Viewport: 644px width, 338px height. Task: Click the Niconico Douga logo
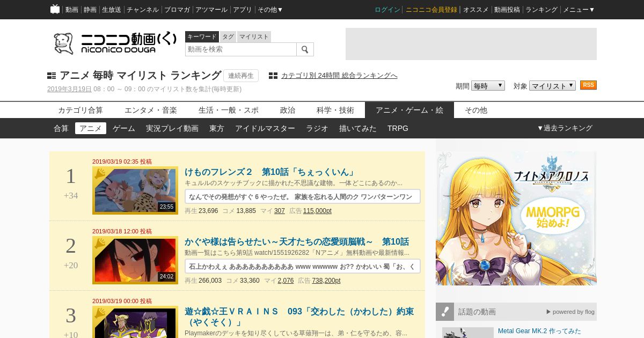[115, 43]
